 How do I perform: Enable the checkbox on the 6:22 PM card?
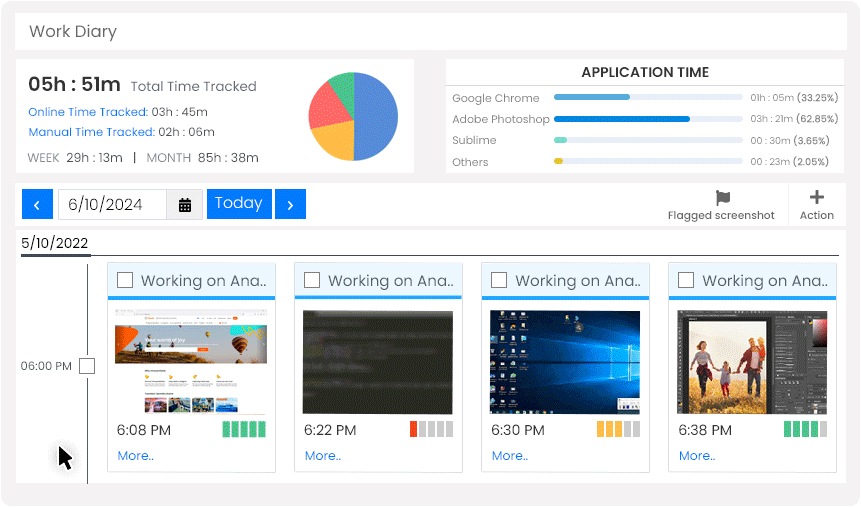coord(312,280)
